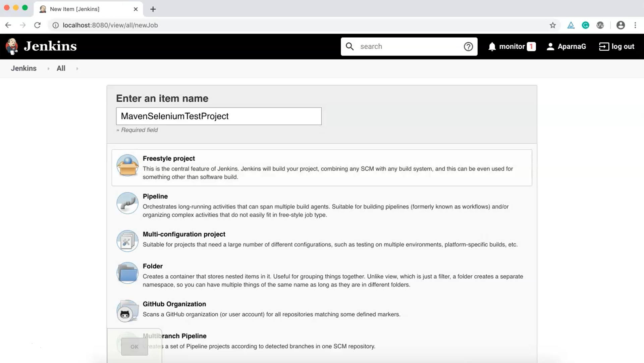644x363 pixels.
Task: Click the Pipeline description text
Action: (x=325, y=211)
